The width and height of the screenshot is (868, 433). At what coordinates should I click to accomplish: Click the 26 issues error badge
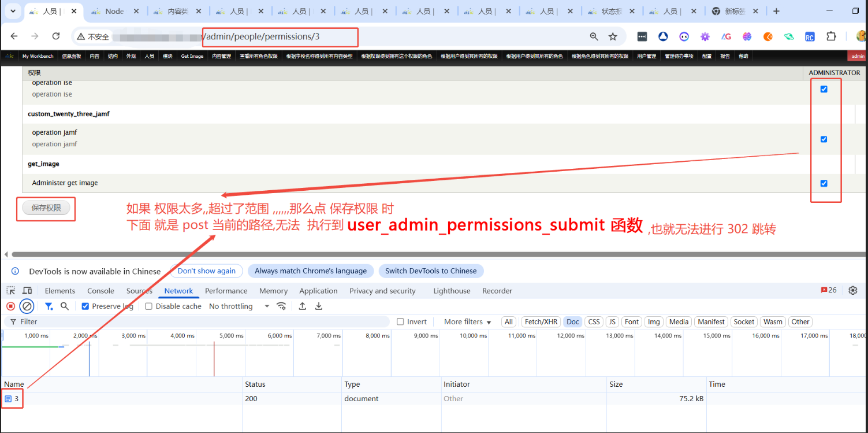tap(829, 290)
